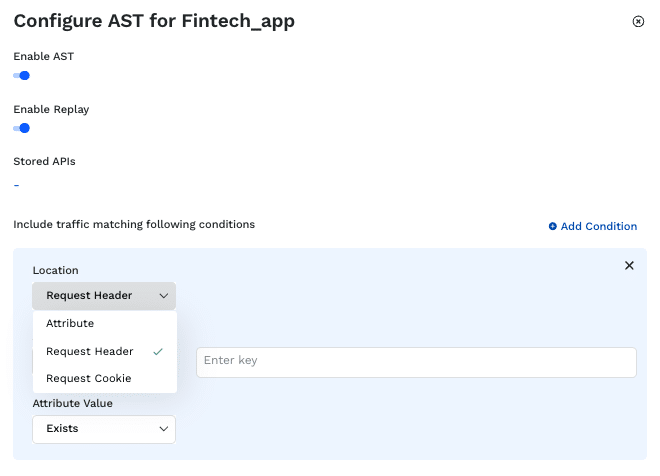660x476 pixels.
Task: Collapse the Location dropdown showing Request Header
Action: (103, 296)
